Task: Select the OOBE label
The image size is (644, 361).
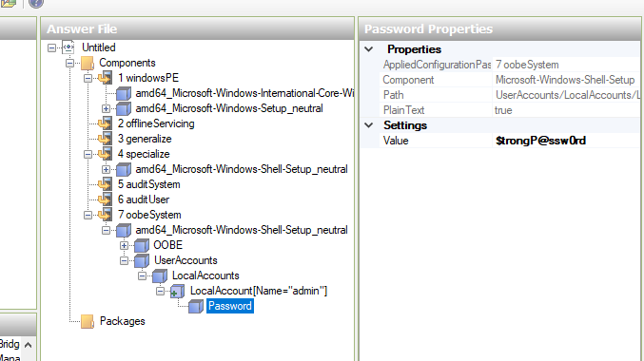Action: [168, 245]
